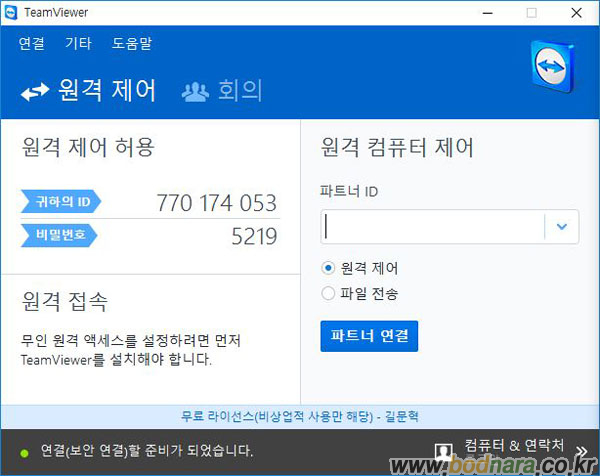Click the green connection status indicator
The width and height of the screenshot is (600, 476).
click(x=24, y=453)
